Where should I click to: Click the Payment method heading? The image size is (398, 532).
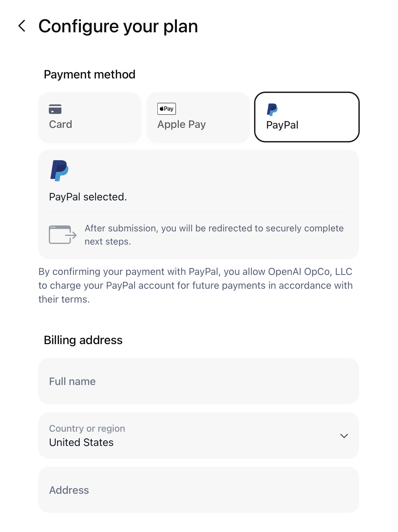click(90, 74)
